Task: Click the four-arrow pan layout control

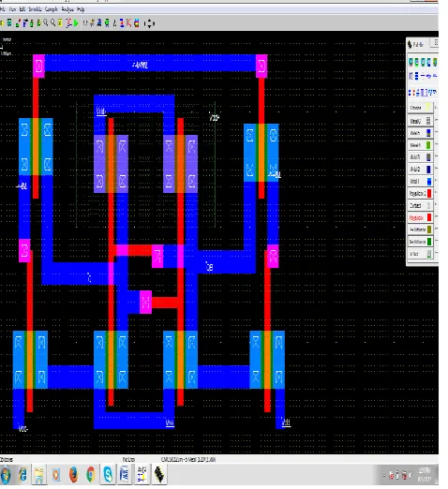Action: coord(149,23)
